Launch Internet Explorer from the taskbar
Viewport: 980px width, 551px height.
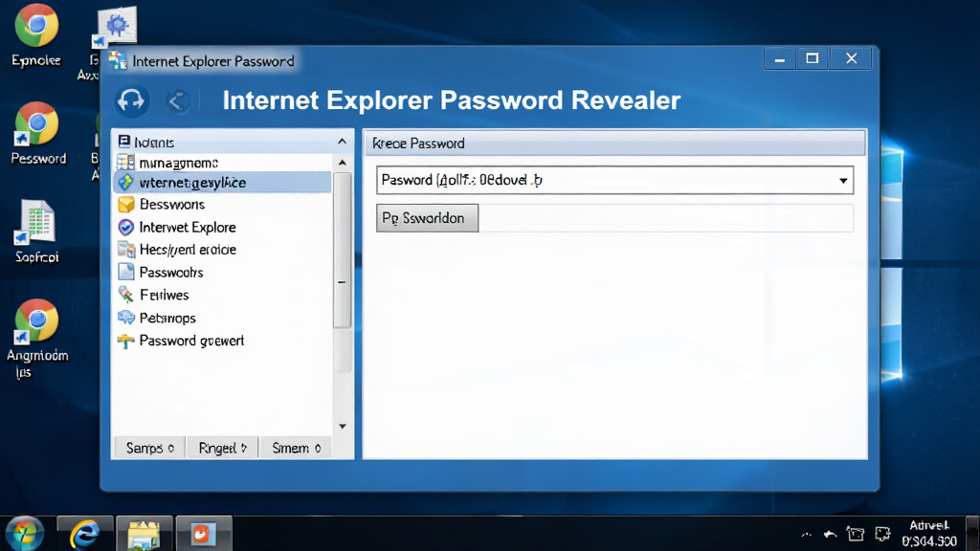(85, 534)
